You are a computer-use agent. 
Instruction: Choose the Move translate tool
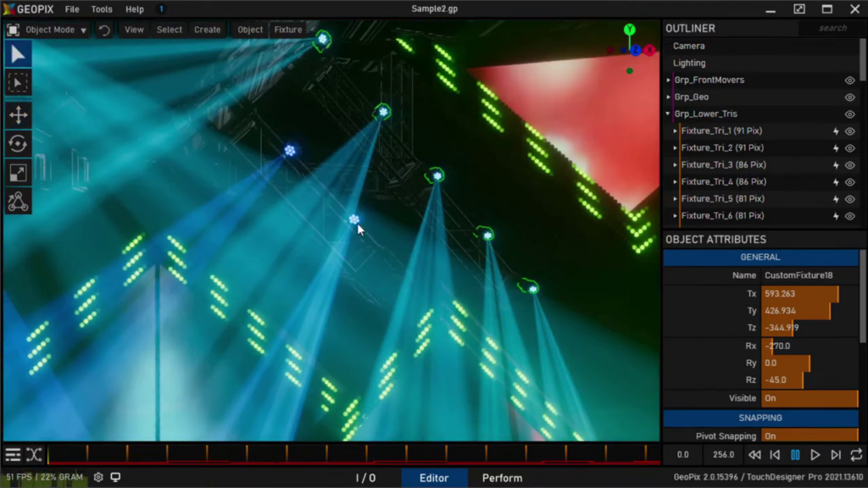pos(18,115)
